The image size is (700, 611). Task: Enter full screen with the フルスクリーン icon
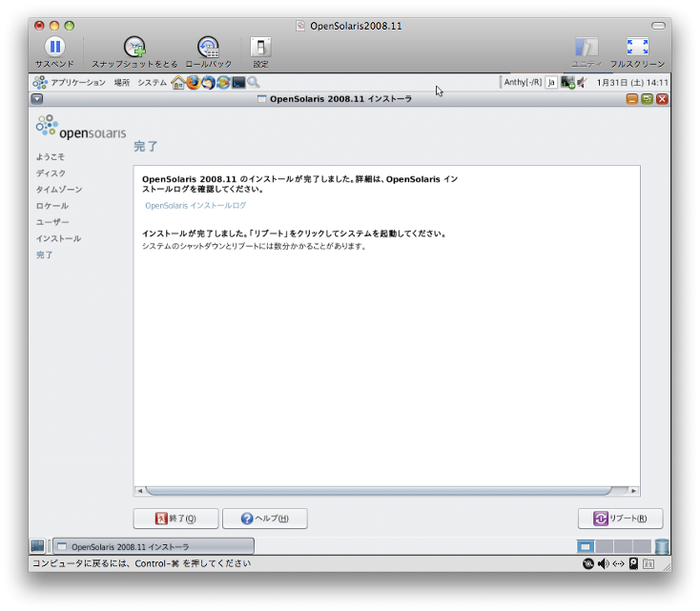[x=637, y=46]
